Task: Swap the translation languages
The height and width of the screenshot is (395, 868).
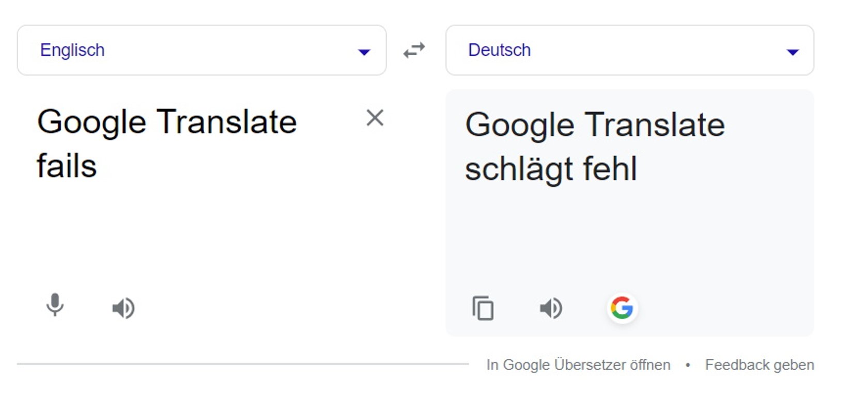Action: tap(414, 50)
